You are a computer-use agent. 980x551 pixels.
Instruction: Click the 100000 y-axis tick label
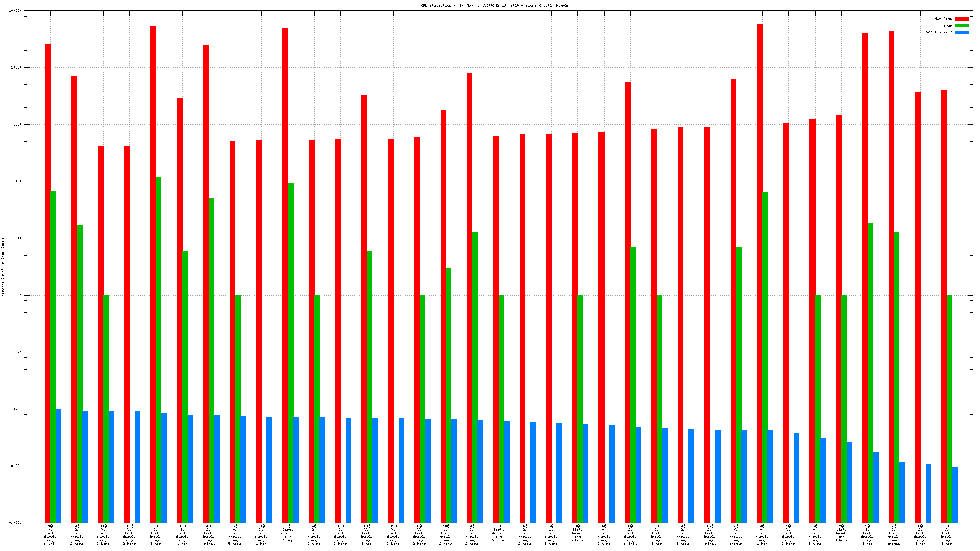[15, 11]
